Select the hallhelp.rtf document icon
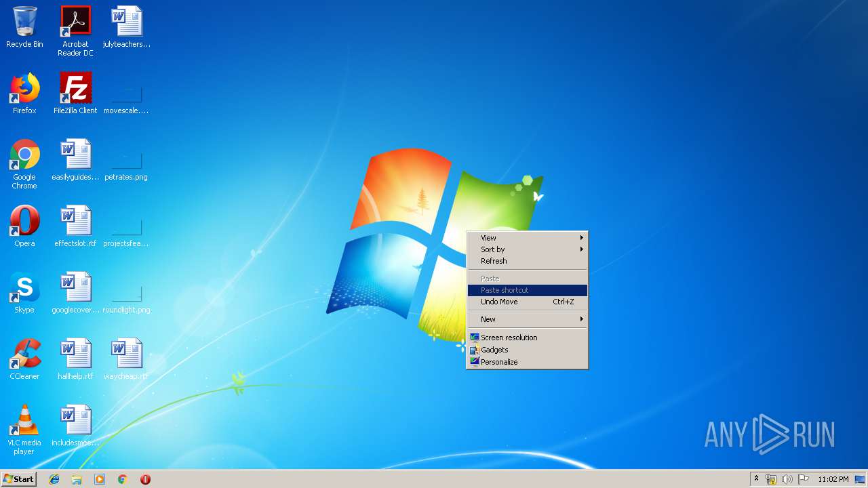The width and height of the screenshot is (868, 488). [75, 359]
